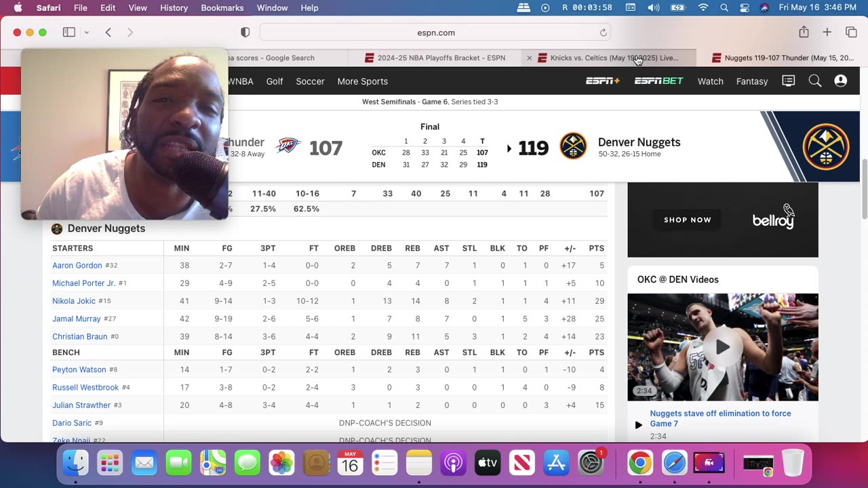The image size is (868, 488).
Task: Open Apple TV from the Dock
Action: (x=488, y=463)
